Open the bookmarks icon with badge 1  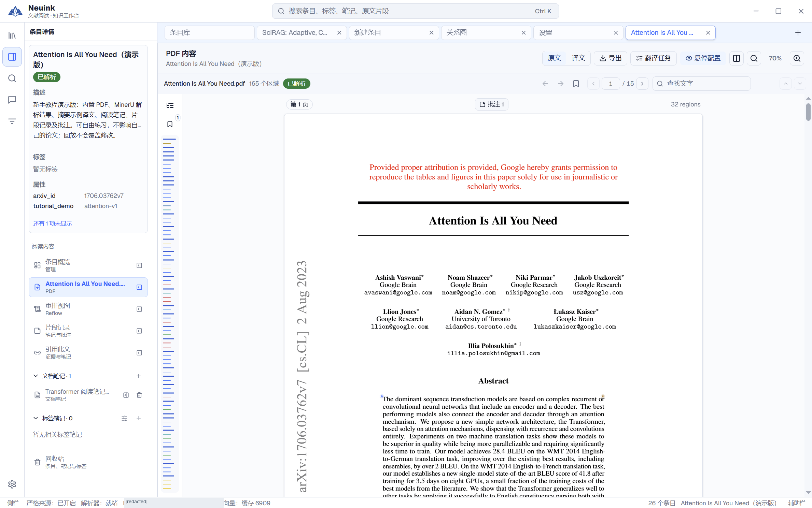point(170,124)
